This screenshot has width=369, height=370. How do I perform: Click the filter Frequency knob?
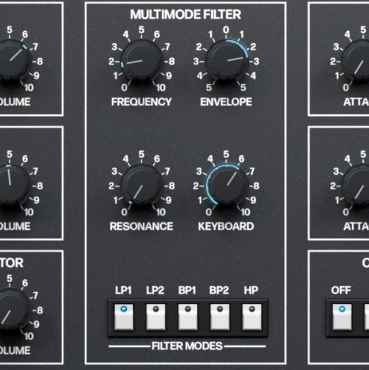[142, 61]
